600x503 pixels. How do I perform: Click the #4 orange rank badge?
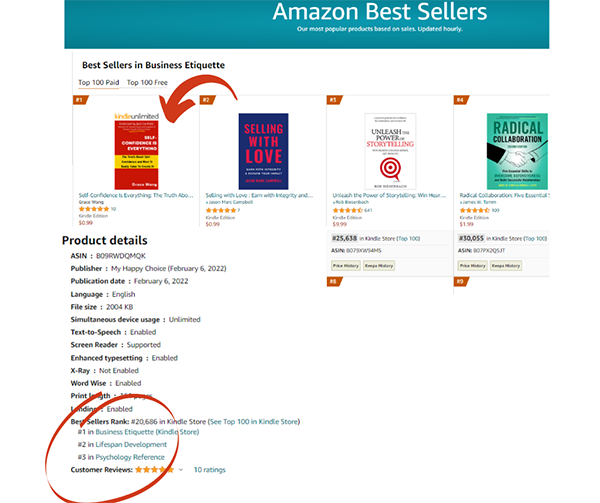pos(460,100)
